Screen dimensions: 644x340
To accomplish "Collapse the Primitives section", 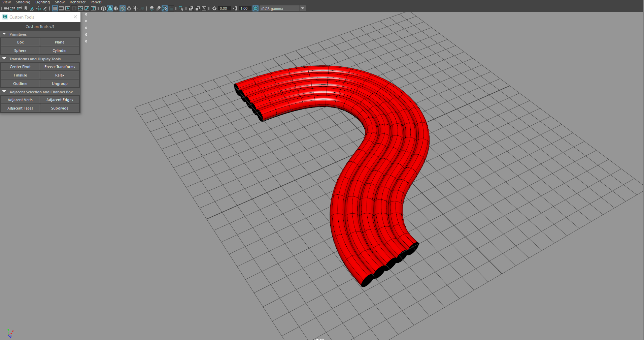I will pyautogui.click(x=4, y=34).
